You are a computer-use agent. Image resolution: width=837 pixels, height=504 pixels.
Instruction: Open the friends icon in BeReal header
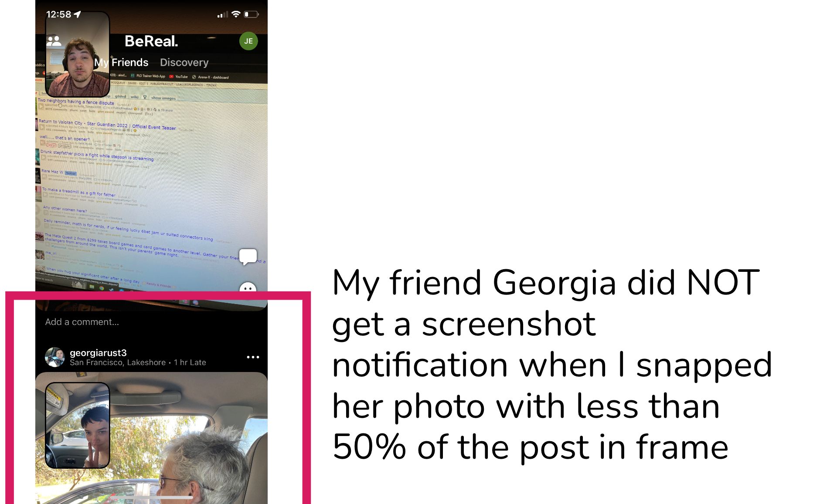54,41
